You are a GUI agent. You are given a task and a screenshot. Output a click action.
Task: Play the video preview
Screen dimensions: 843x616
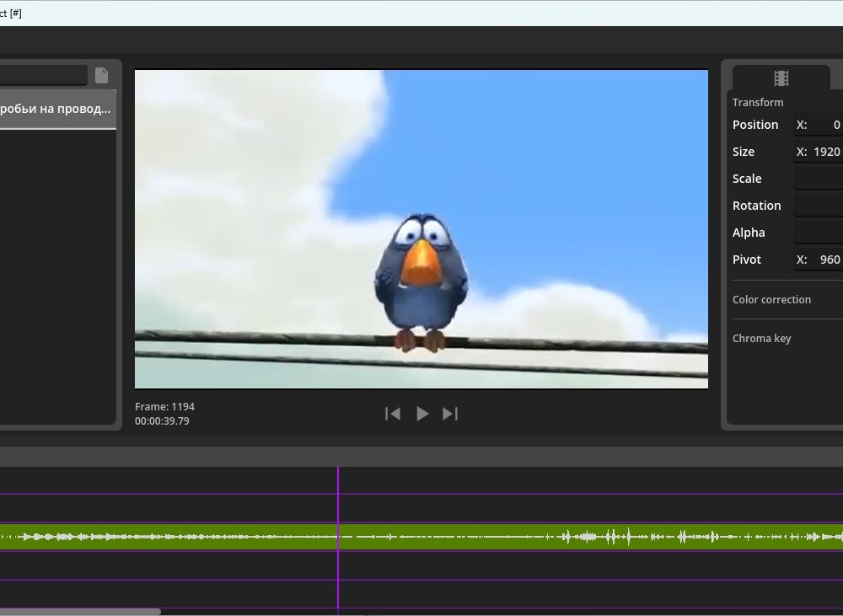coord(422,414)
